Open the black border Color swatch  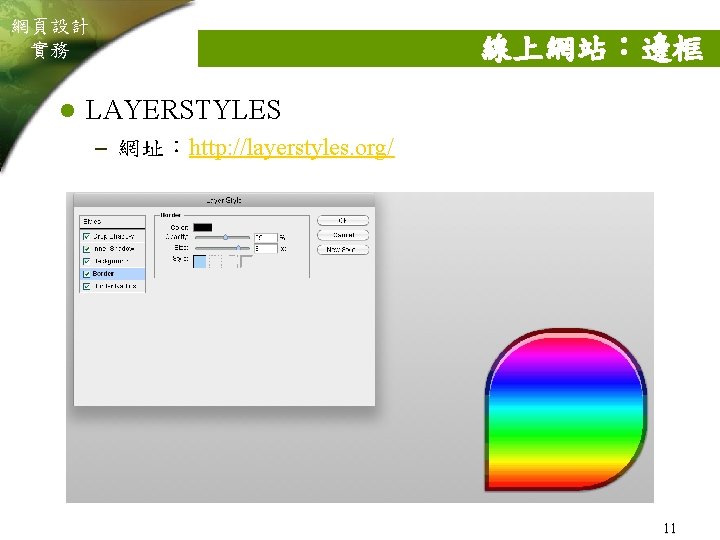202,227
